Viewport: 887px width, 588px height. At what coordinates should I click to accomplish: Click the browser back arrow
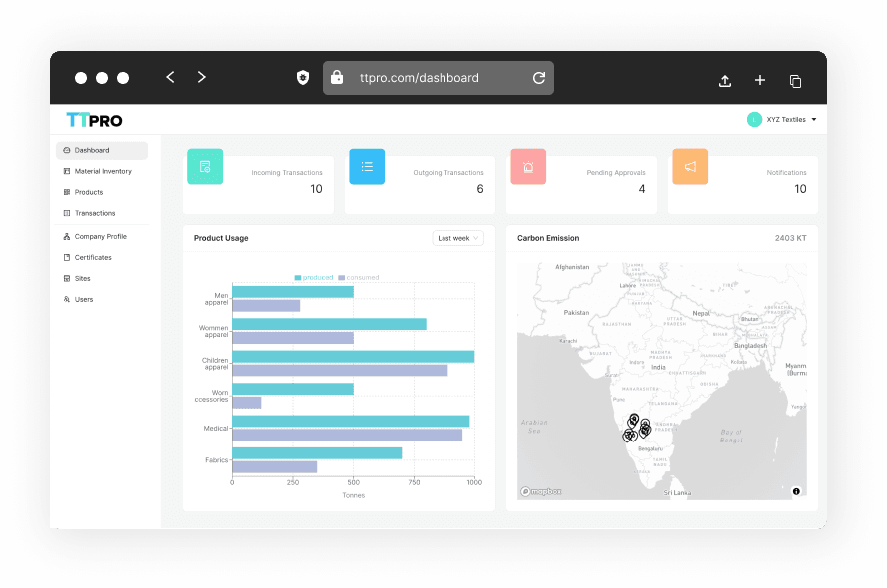[170, 77]
